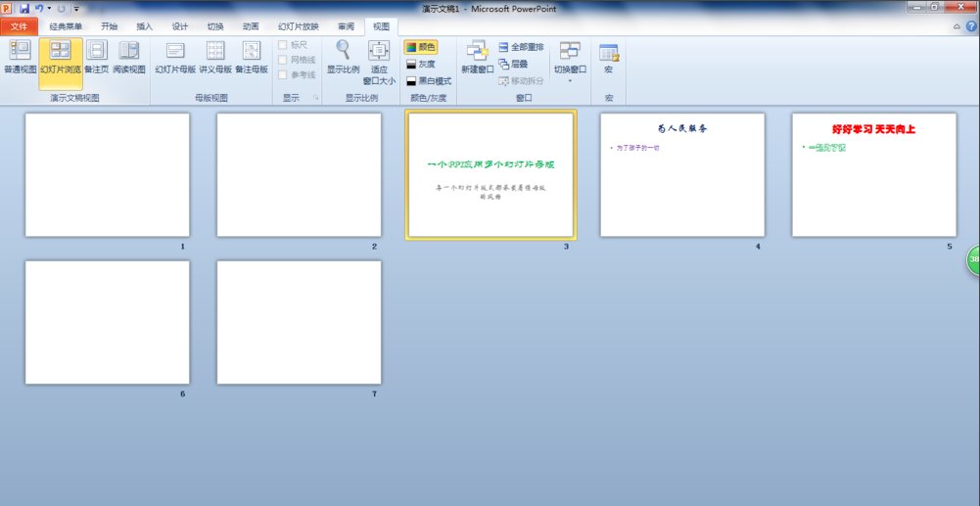
Task: Check the Guides checkbox (参考线)
Action: pyautogui.click(x=284, y=75)
